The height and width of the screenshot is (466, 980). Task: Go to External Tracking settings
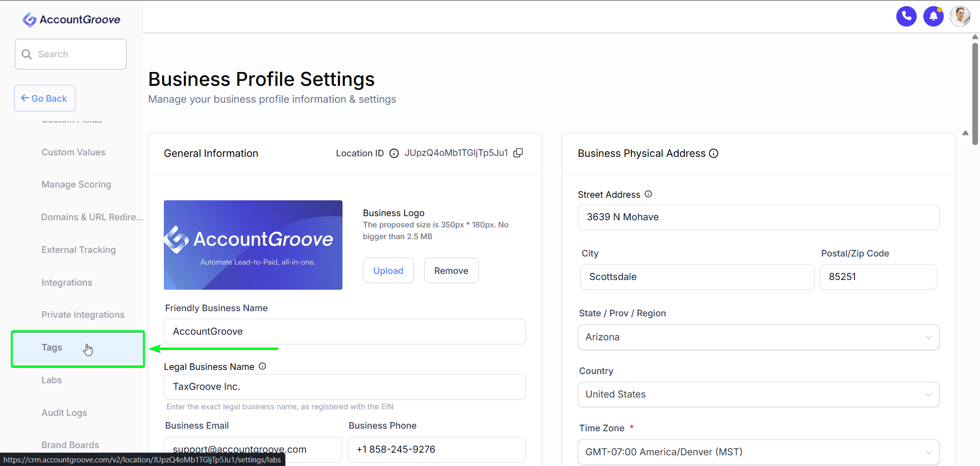[x=79, y=250]
